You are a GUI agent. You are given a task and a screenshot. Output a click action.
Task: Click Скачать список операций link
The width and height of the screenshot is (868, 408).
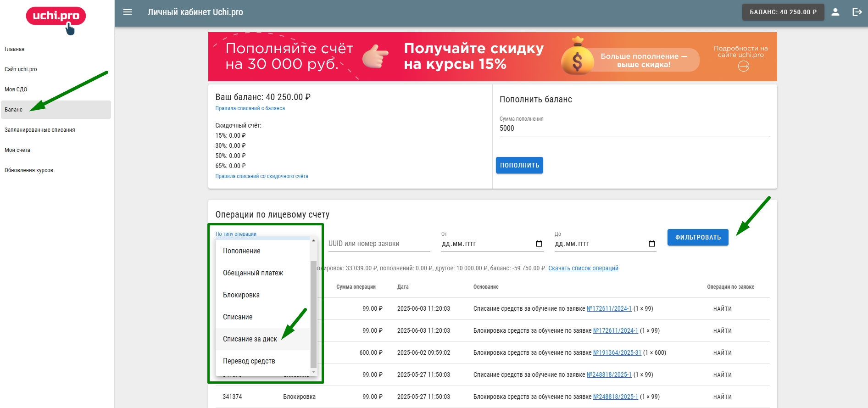click(x=583, y=268)
